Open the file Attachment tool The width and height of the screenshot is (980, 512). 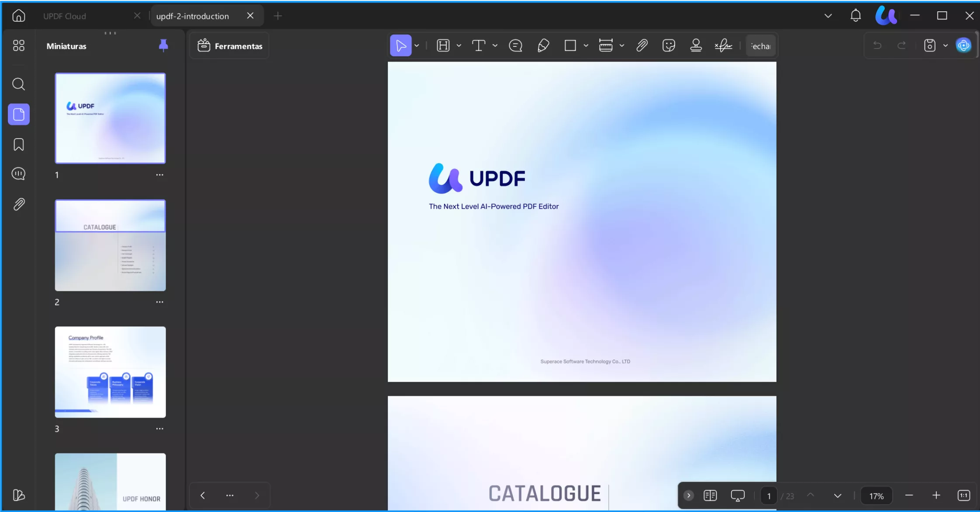point(642,45)
